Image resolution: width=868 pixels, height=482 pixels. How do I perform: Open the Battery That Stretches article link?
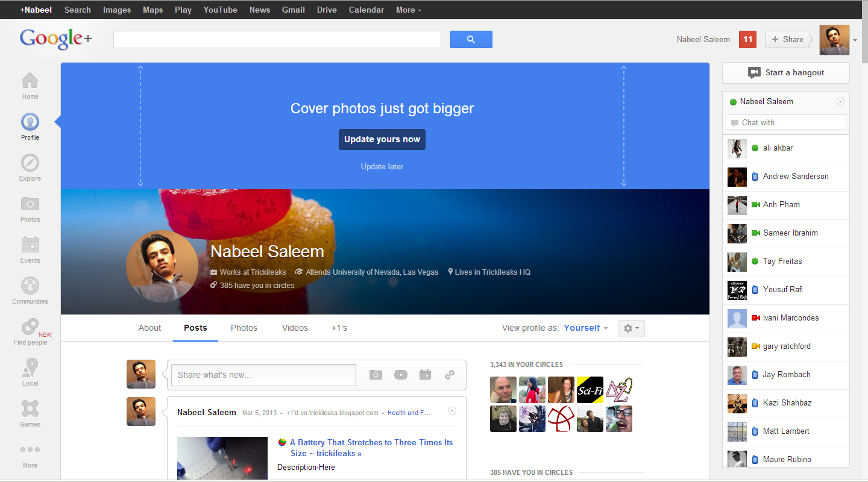[x=371, y=448]
